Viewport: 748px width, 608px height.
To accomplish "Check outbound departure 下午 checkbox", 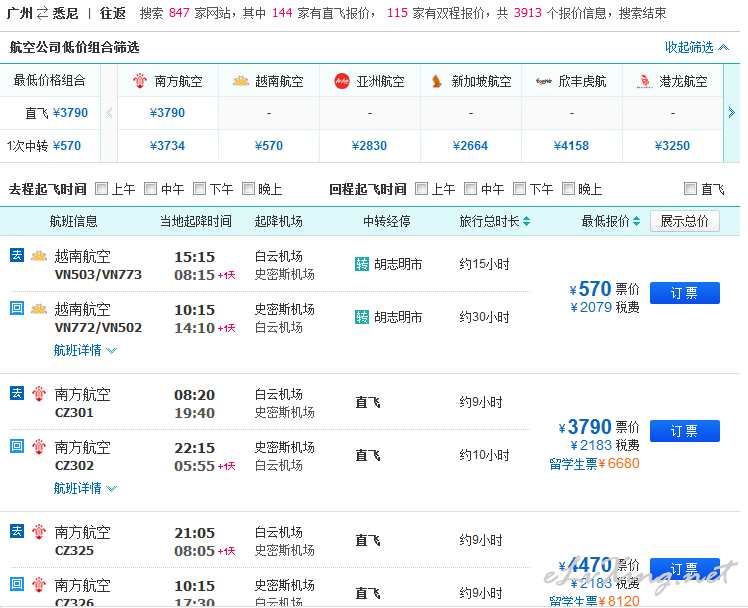I will pos(199,189).
